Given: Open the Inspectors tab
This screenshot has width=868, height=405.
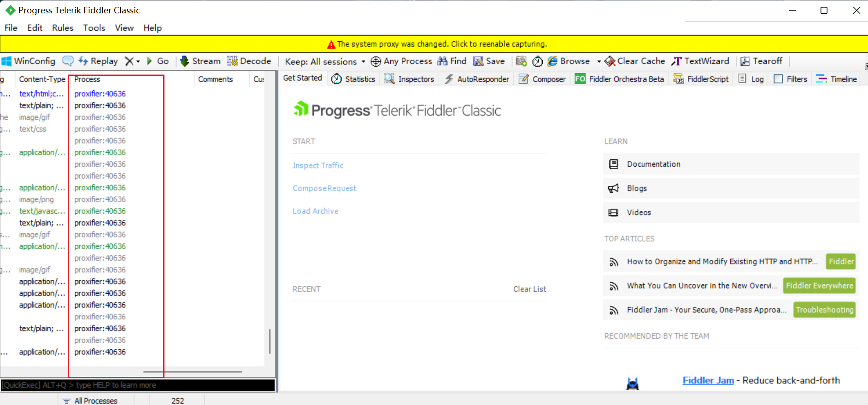Looking at the screenshot, I should pyautogui.click(x=409, y=79).
